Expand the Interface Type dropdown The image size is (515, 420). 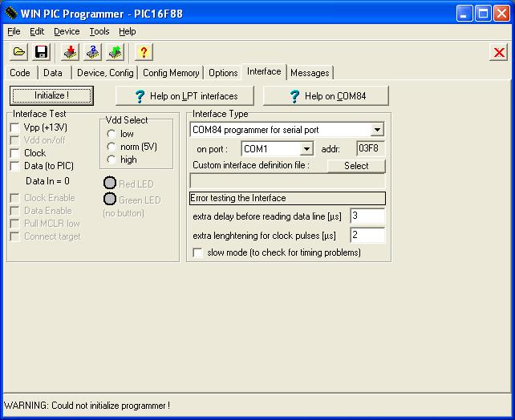point(377,130)
